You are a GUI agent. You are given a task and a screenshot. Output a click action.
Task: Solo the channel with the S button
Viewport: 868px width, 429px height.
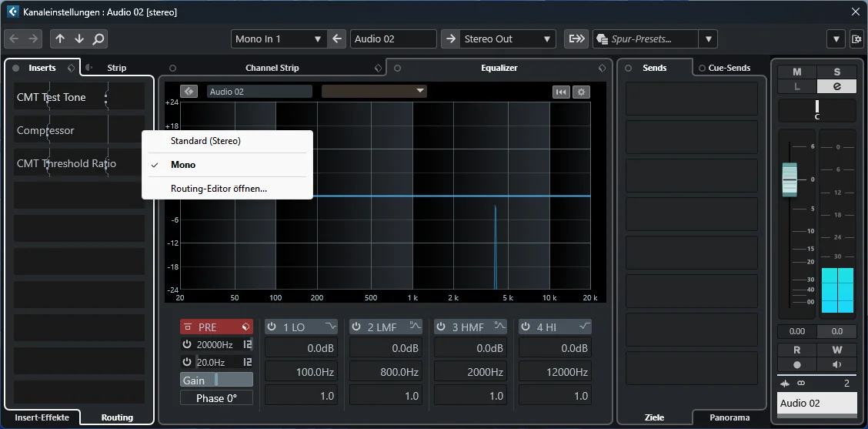[837, 72]
